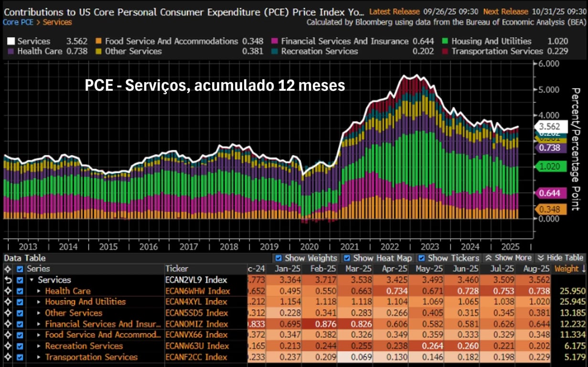Select the Aug-25 column header
This screenshot has height=367, width=588.
click(x=534, y=269)
